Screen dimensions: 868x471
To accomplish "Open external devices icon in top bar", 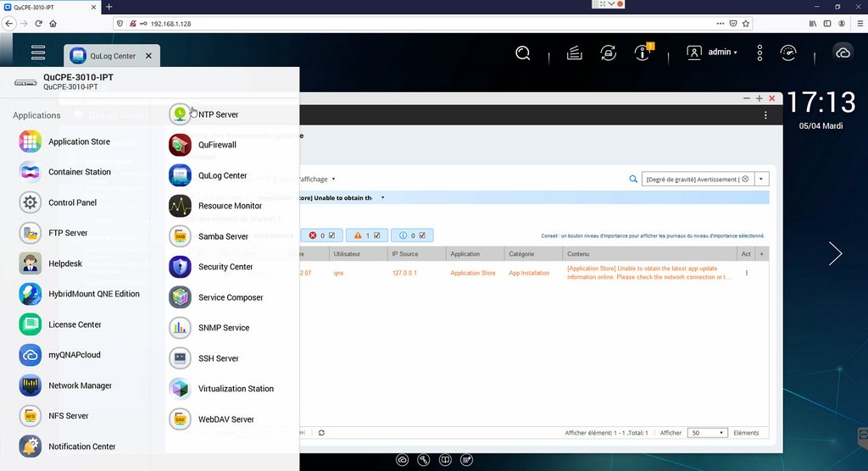I will 609,53.
